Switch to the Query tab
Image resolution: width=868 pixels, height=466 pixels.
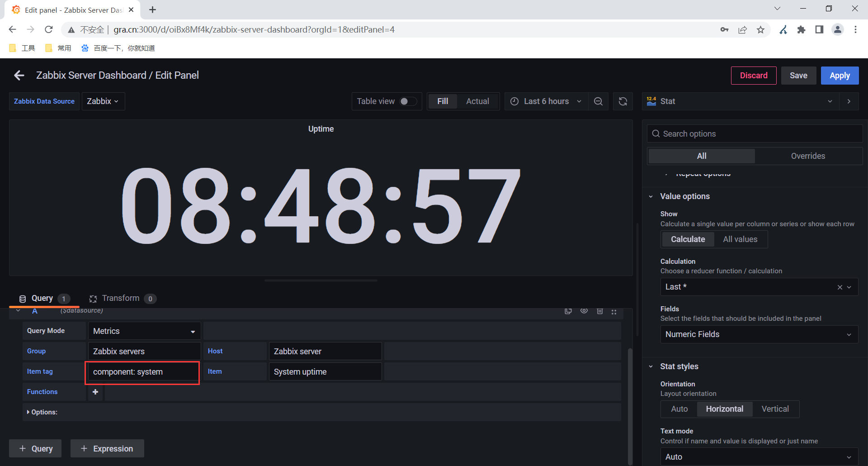(x=44, y=299)
